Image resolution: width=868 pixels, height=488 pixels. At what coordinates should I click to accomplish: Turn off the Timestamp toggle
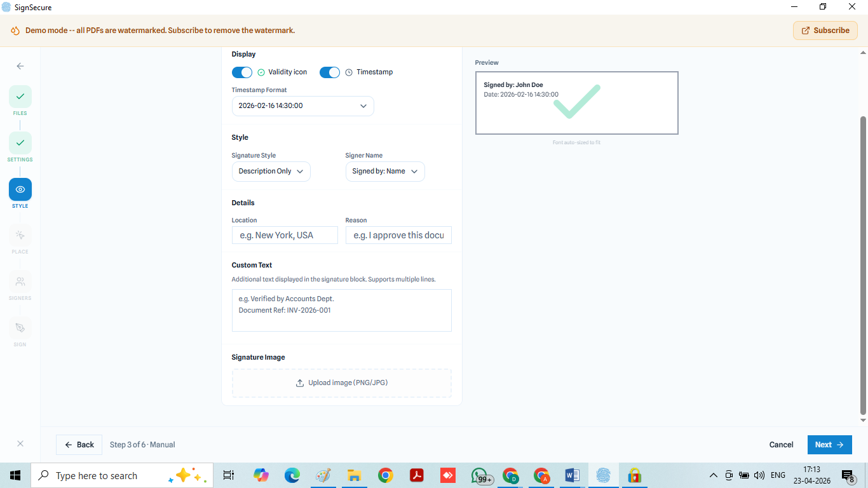click(330, 72)
